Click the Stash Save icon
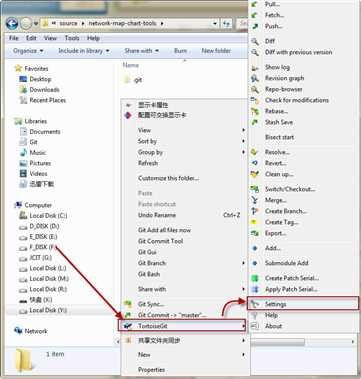 (255, 122)
